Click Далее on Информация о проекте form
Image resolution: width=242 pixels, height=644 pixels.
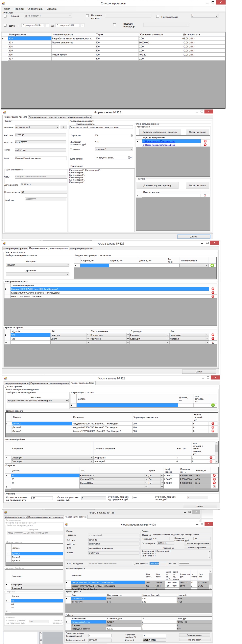tap(194, 236)
